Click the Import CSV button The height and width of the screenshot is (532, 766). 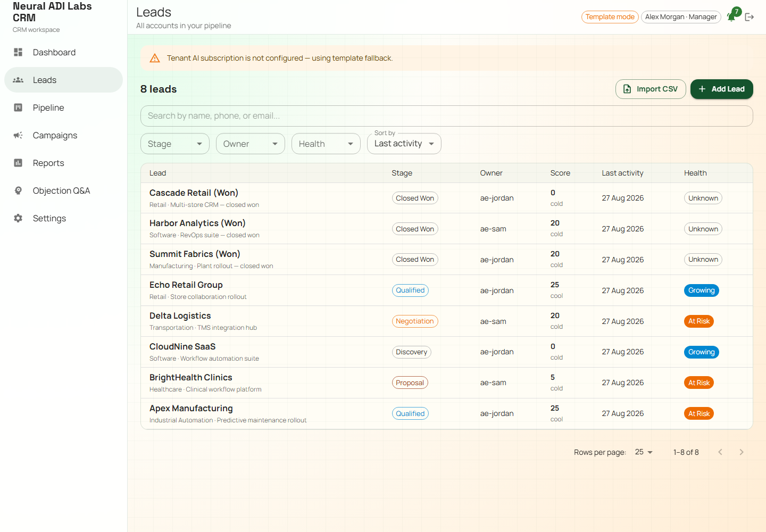pyautogui.click(x=651, y=89)
